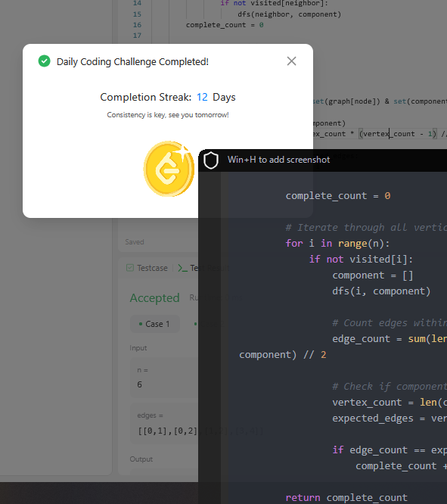Click 'component = []' code line

click(x=372, y=275)
